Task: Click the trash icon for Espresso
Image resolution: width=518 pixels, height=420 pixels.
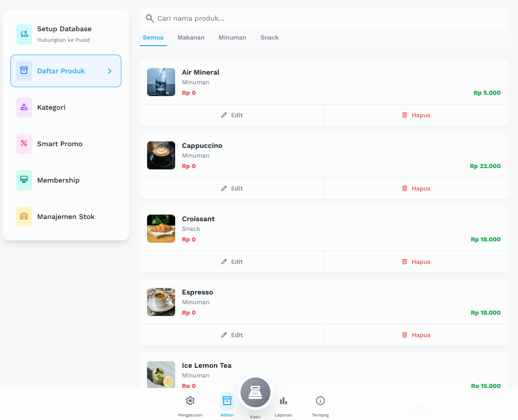Action: click(x=405, y=335)
